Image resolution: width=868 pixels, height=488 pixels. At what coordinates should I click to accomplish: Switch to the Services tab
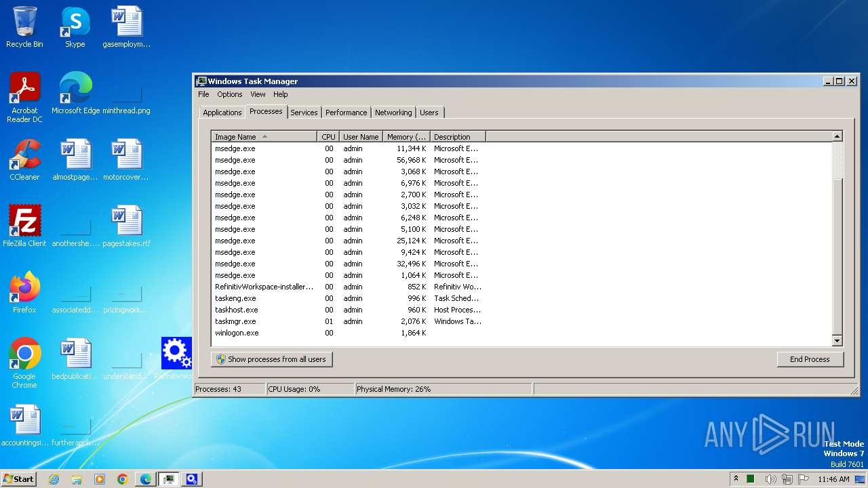tap(304, 113)
